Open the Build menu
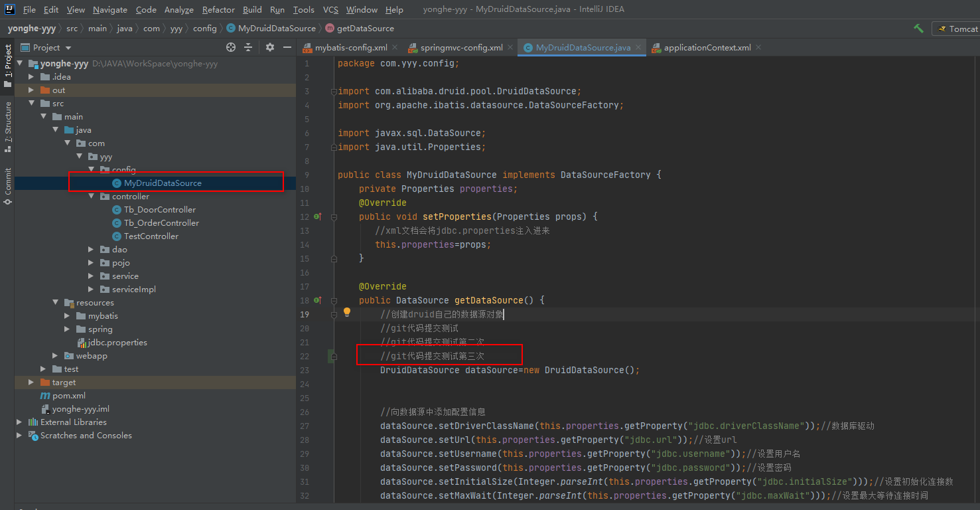The width and height of the screenshot is (980, 510). (252, 10)
